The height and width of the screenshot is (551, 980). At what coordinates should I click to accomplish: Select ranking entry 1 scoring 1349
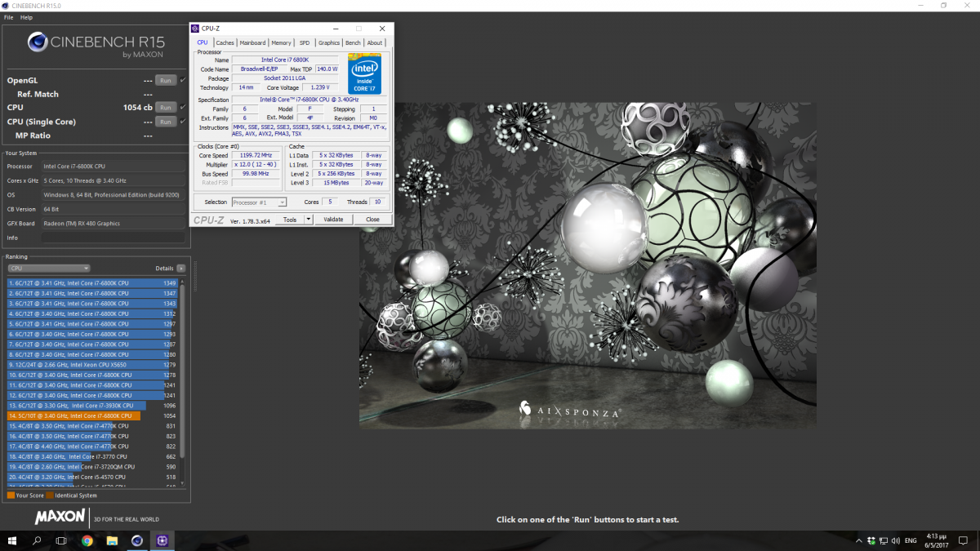coord(92,283)
